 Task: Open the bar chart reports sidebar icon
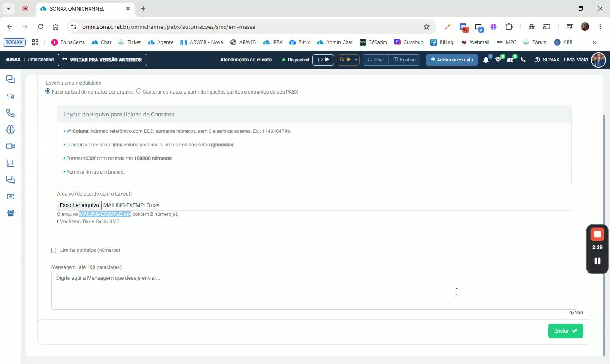[x=11, y=163]
